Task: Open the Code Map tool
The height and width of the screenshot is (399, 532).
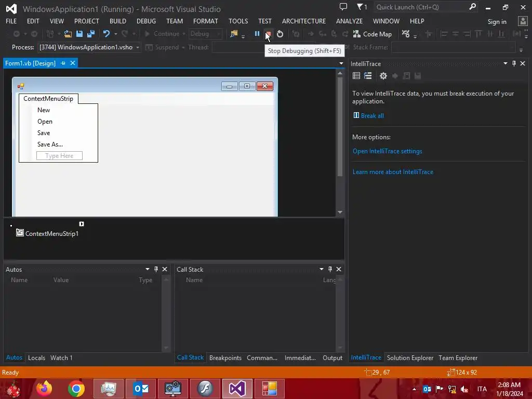Action: point(373,34)
